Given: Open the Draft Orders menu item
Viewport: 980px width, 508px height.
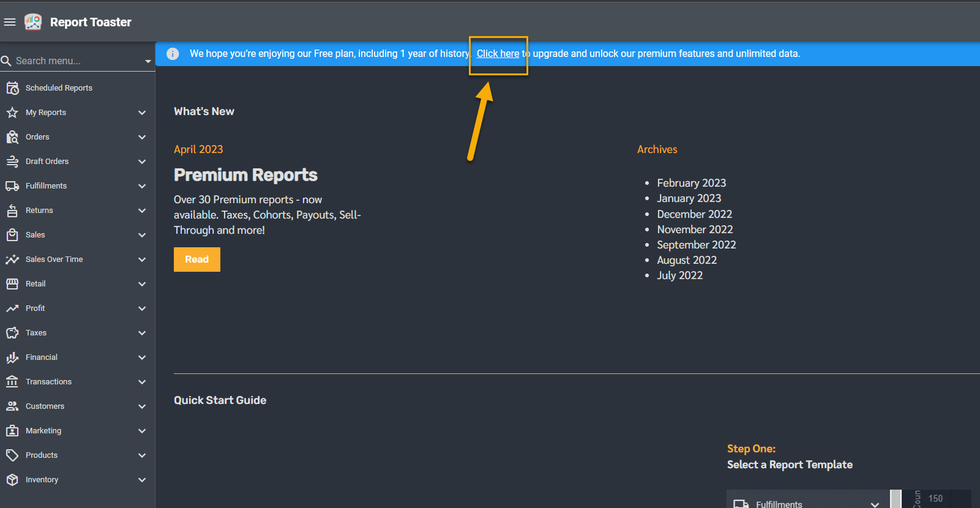Looking at the screenshot, I should click(47, 162).
